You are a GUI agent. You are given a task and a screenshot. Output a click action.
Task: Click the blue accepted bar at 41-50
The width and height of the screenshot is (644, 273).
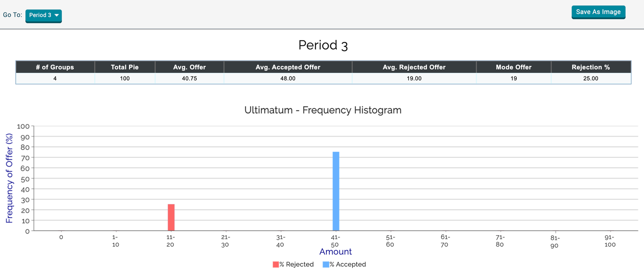(336, 191)
